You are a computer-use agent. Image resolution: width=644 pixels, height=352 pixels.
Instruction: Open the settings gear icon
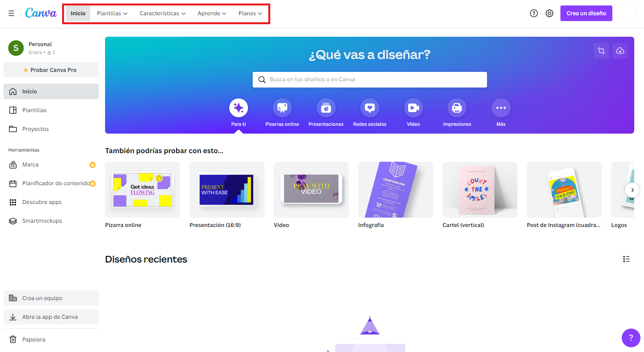tap(549, 13)
